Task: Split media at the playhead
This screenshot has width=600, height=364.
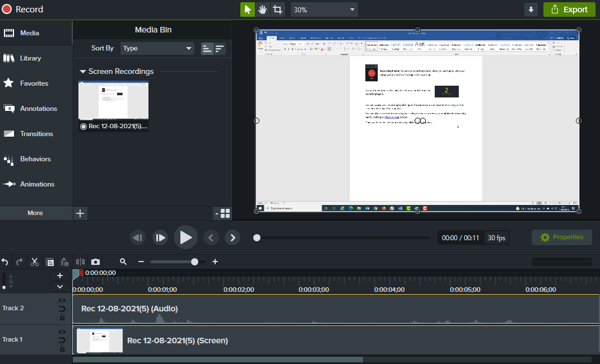Action: (80, 262)
